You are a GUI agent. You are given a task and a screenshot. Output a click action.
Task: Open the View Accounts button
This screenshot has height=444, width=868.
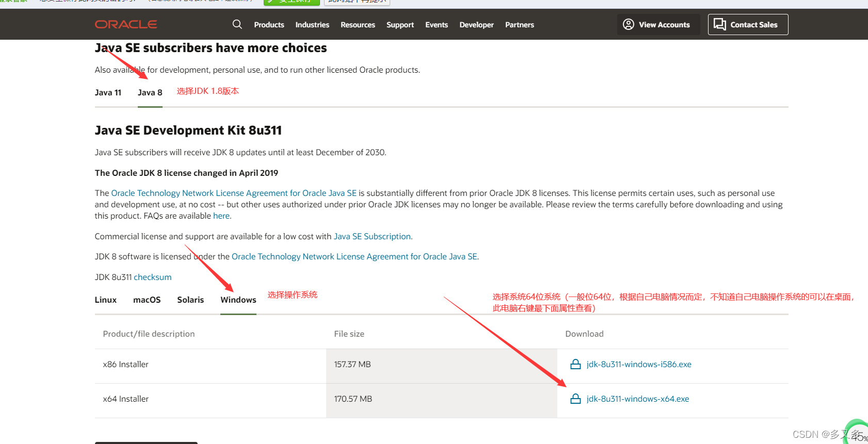(x=658, y=25)
